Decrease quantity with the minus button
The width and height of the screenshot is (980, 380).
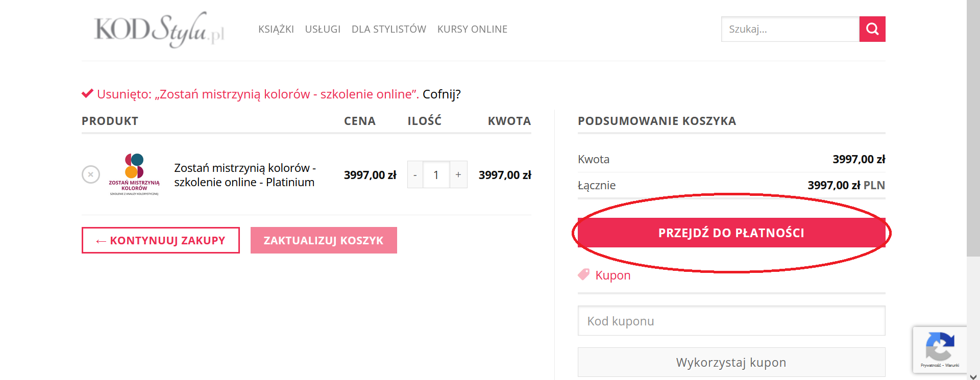415,175
